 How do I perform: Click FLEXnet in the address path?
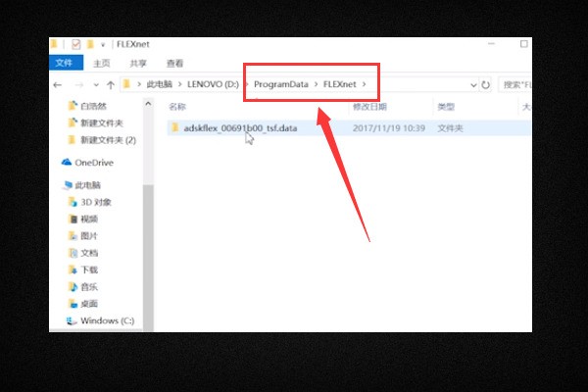point(340,84)
